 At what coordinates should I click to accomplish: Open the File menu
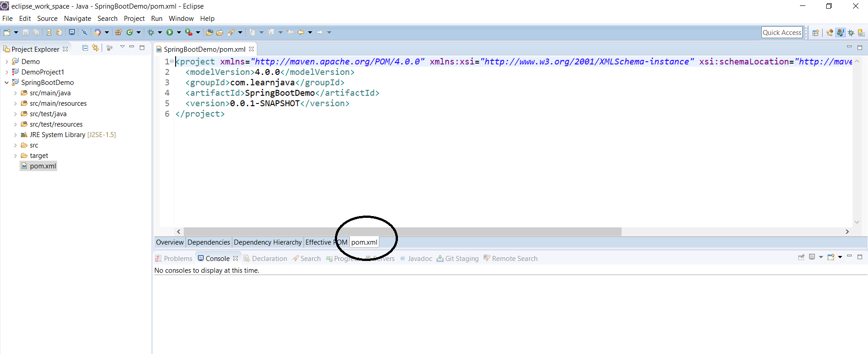click(7, 19)
